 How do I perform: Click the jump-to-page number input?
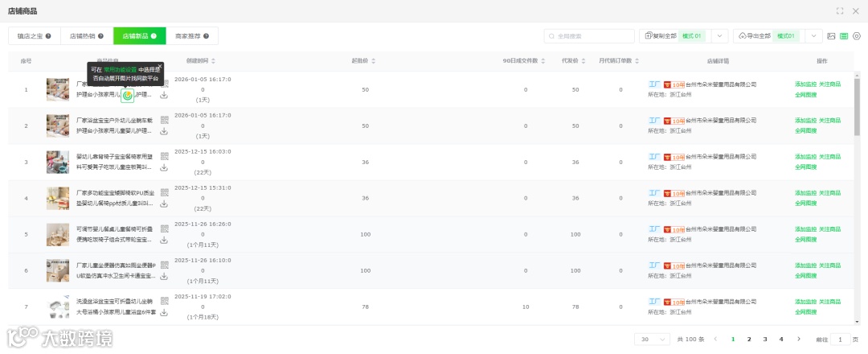[841, 339]
